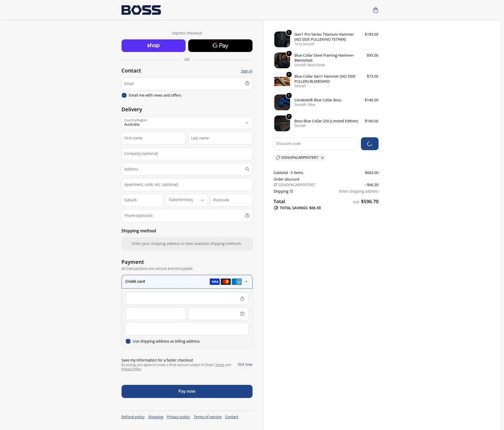Open the Terms of service link
This screenshot has height=430, width=504.
(x=207, y=417)
